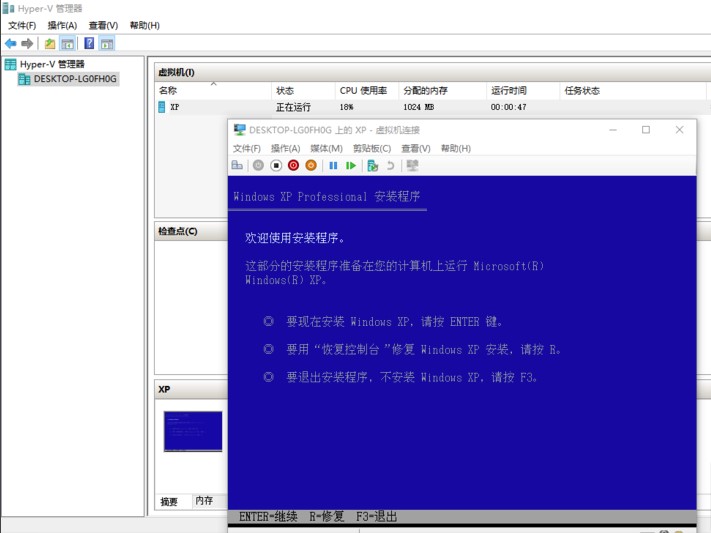Pause the XP virtual machine

pyautogui.click(x=333, y=166)
